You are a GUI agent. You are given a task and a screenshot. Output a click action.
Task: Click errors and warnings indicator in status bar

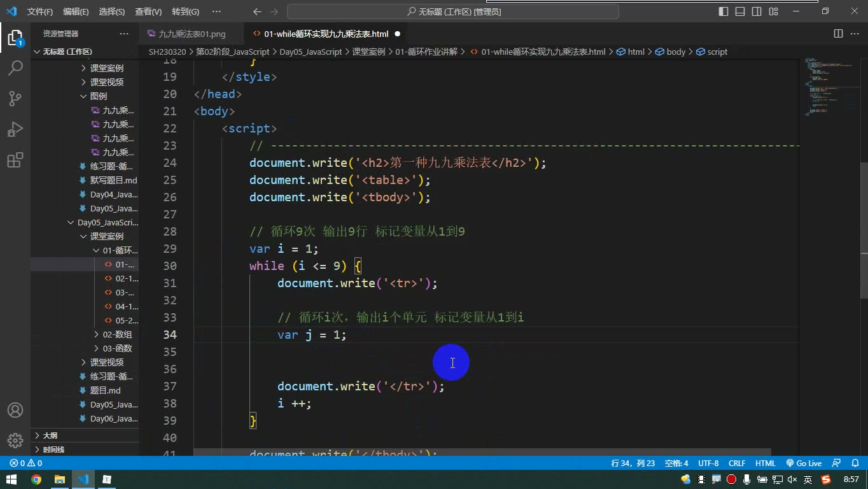tap(26, 464)
